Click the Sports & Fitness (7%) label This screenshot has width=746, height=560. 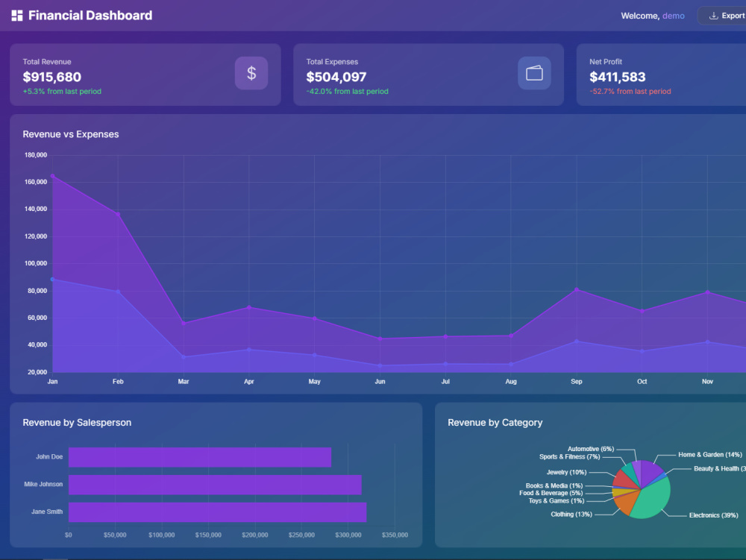[x=569, y=457]
